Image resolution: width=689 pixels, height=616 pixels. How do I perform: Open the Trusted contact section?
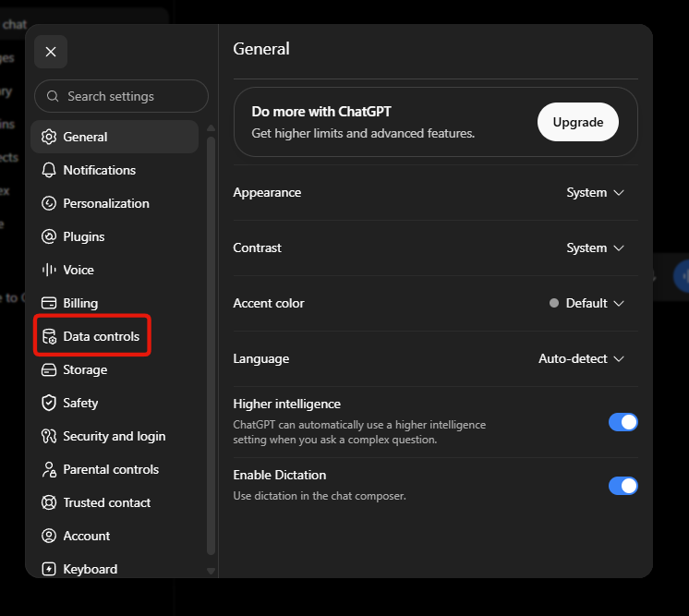(x=115, y=502)
